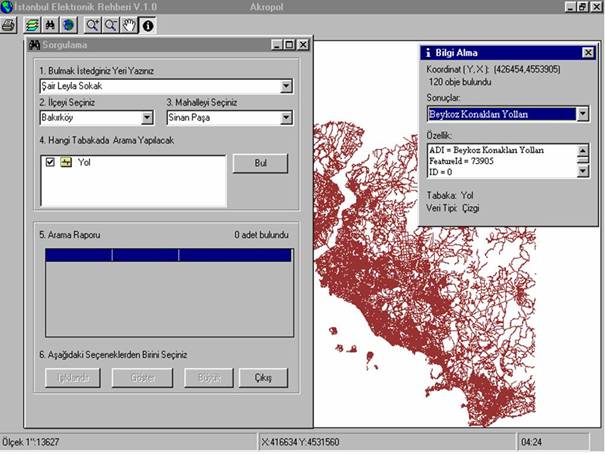Screen dimensions: 605x454
Task: Activate the Info identify tool
Action: point(148,24)
